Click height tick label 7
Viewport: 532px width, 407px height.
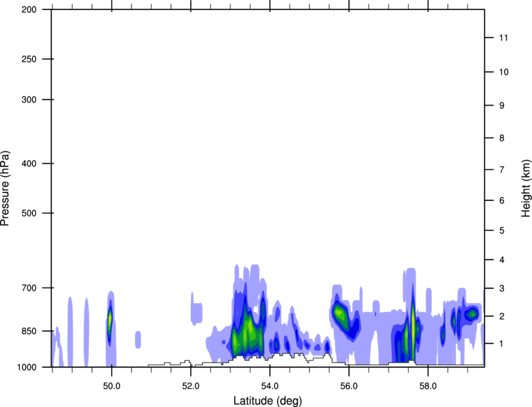click(x=502, y=170)
